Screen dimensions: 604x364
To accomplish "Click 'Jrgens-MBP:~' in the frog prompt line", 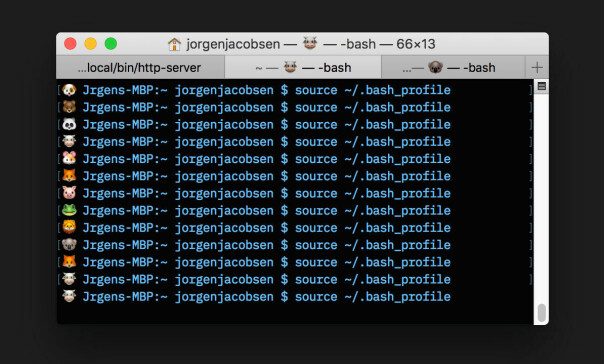I will (x=125, y=211).
